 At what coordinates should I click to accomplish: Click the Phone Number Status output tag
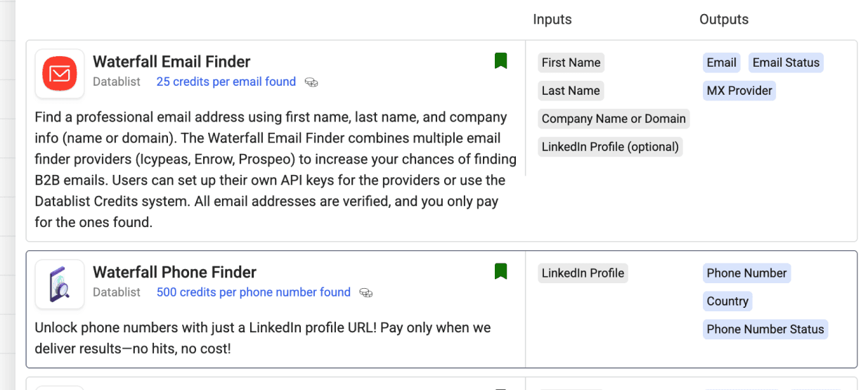click(765, 329)
